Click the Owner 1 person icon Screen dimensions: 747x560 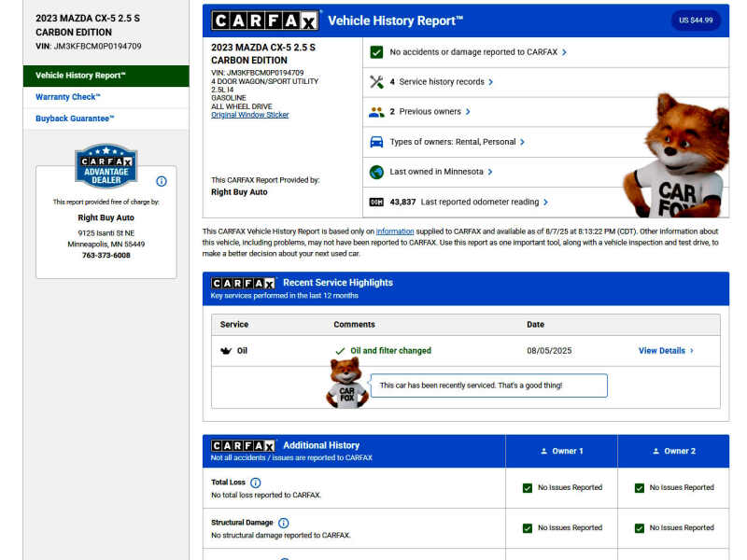pyautogui.click(x=544, y=451)
